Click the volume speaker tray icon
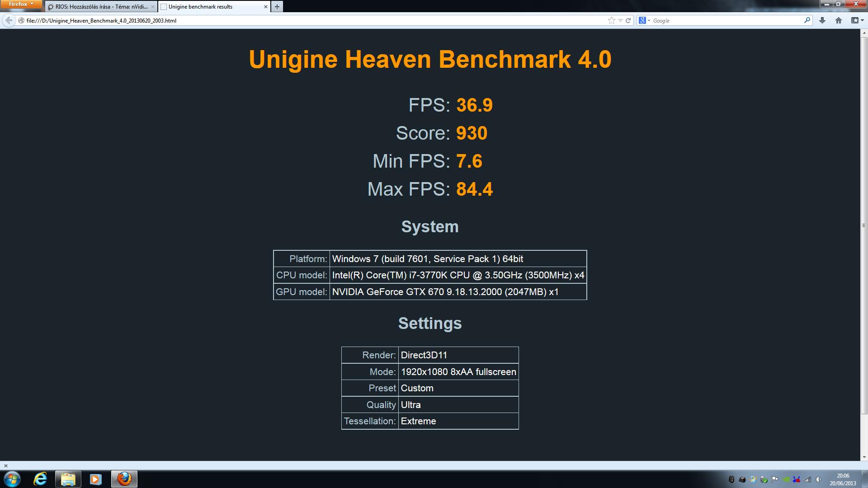 pyautogui.click(x=818, y=479)
